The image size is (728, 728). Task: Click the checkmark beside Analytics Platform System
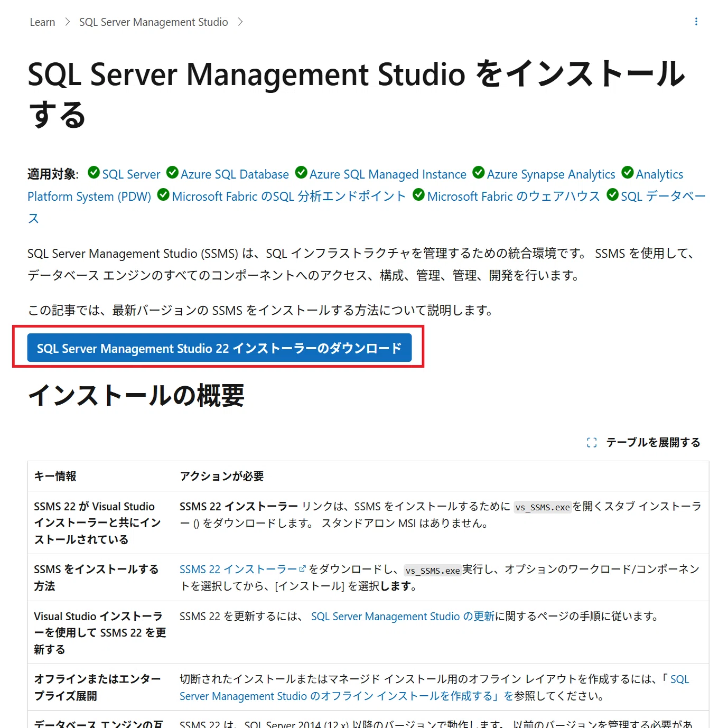pos(628,172)
